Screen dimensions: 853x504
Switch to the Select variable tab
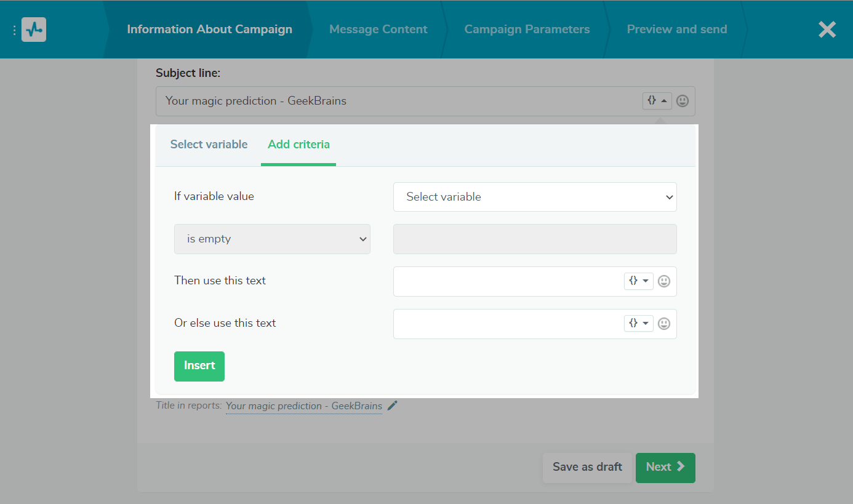[x=209, y=145]
